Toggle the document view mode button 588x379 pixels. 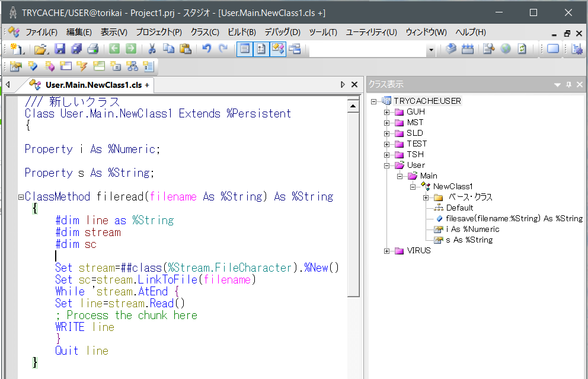(245, 49)
